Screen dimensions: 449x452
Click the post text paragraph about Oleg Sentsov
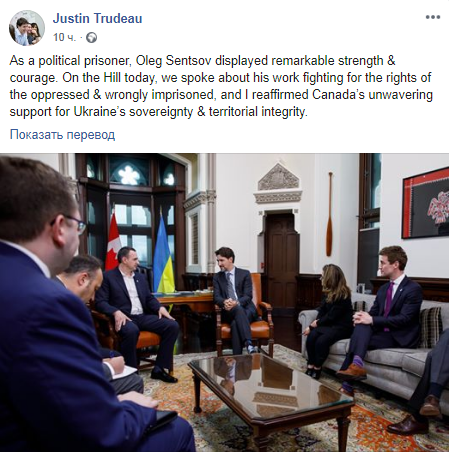221,86
